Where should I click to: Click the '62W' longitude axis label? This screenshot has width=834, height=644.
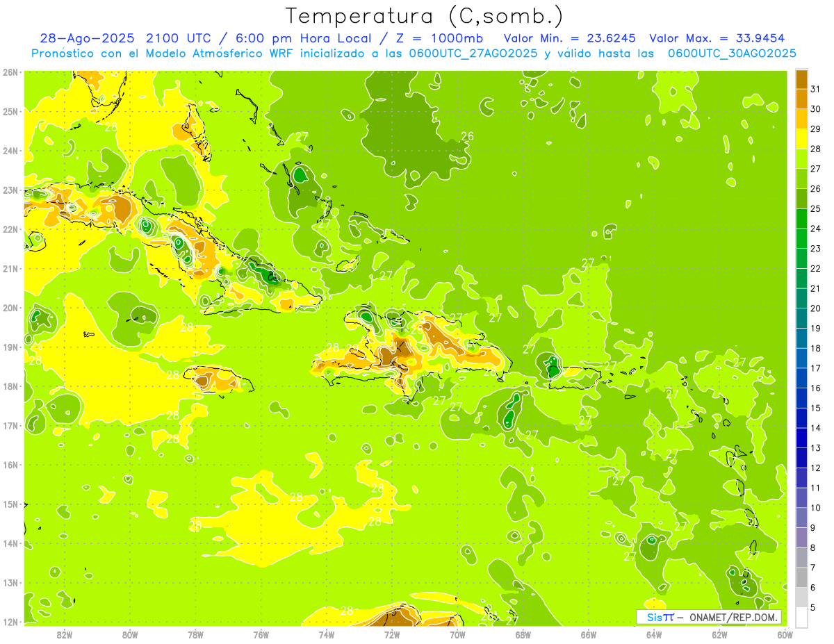coord(719,634)
